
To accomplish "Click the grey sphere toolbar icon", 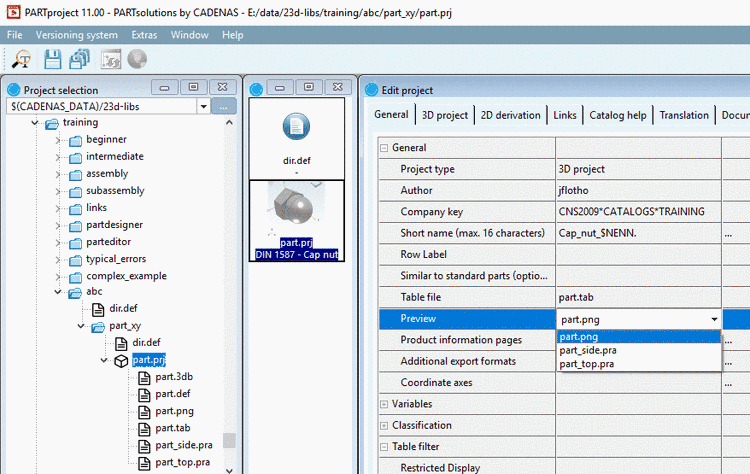I will point(137,59).
